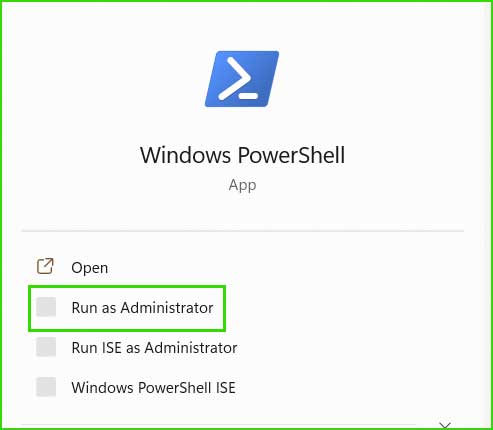Launch Windows PowerShell ISE from the list
493x430 pixels.
pos(136,387)
